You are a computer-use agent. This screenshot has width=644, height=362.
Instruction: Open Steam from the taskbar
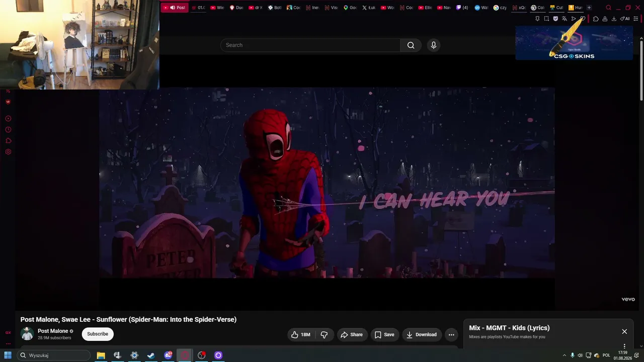tap(151, 355)
